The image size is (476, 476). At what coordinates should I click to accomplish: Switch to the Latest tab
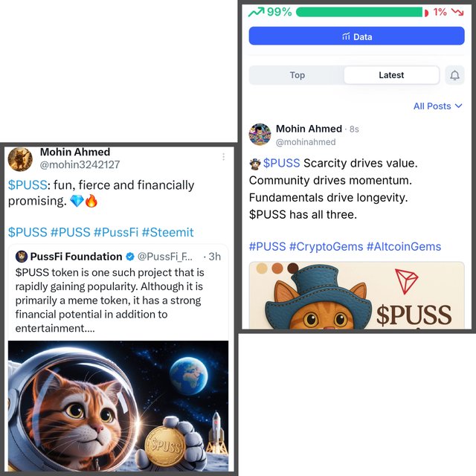click(x=391, y=75)
